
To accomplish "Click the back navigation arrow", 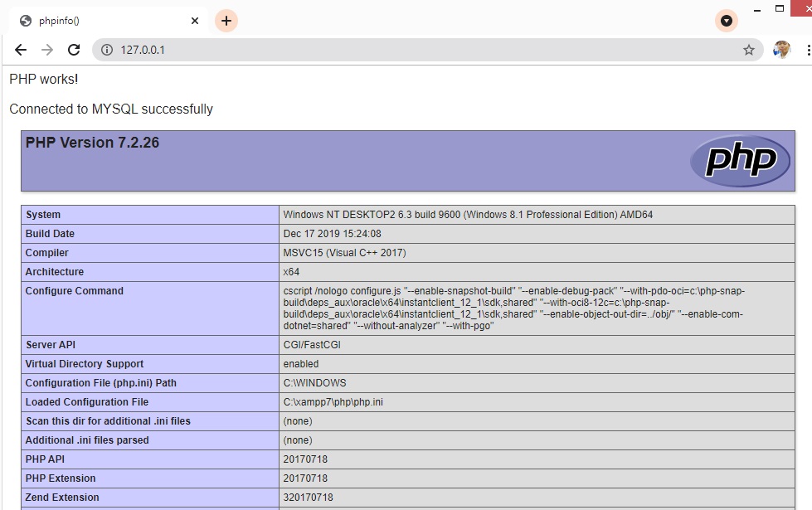I will pyautogui.click(x=21, y=50).
